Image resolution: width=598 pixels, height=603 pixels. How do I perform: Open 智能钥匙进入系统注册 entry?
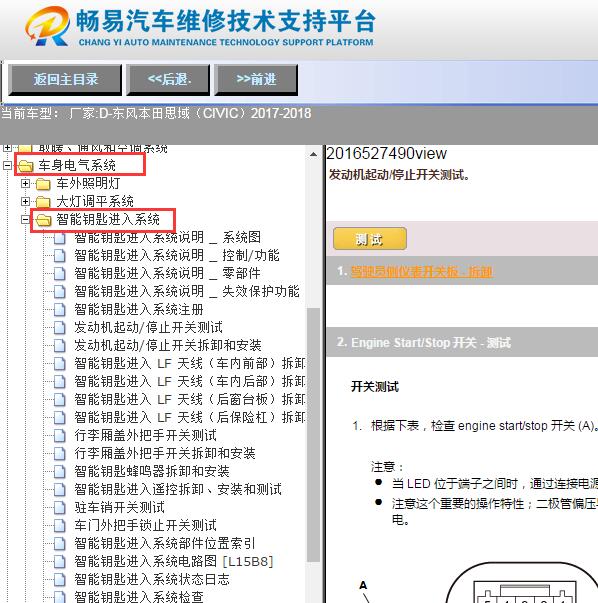(139, 310)
